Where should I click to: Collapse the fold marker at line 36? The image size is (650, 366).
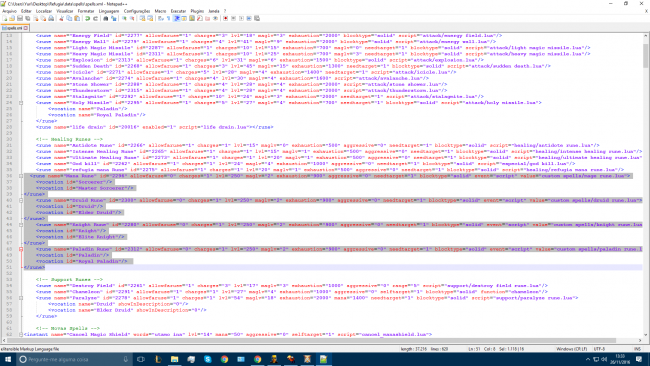(x=21, y=176)
